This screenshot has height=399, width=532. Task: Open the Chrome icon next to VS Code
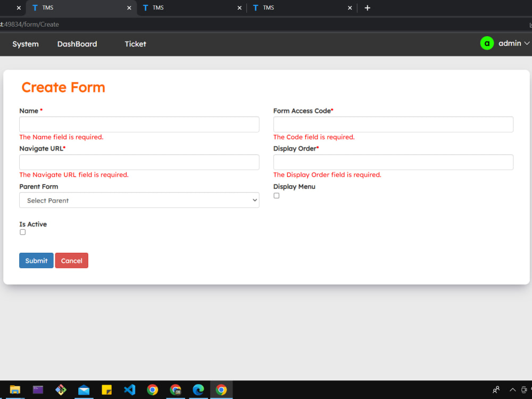coord(152,389)
